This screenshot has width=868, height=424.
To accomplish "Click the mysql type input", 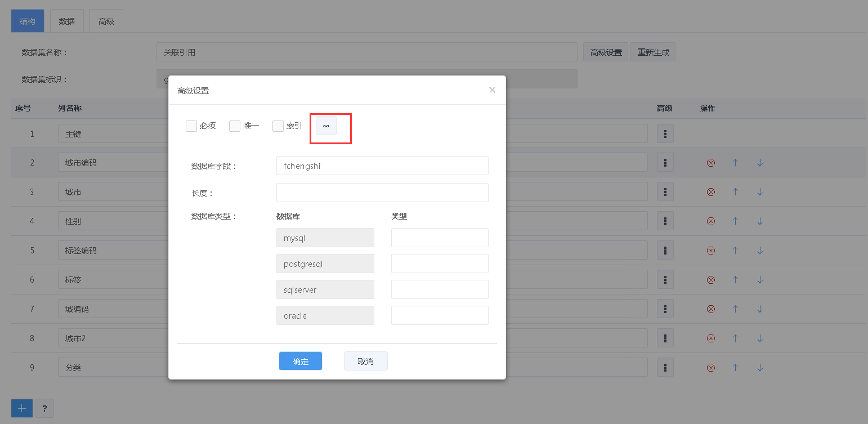I will coord(440,238).
